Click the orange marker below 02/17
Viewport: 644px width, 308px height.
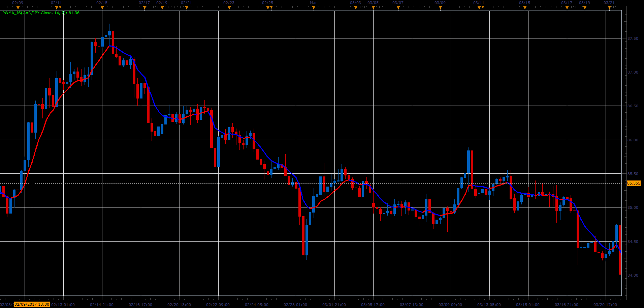[144, 7]
